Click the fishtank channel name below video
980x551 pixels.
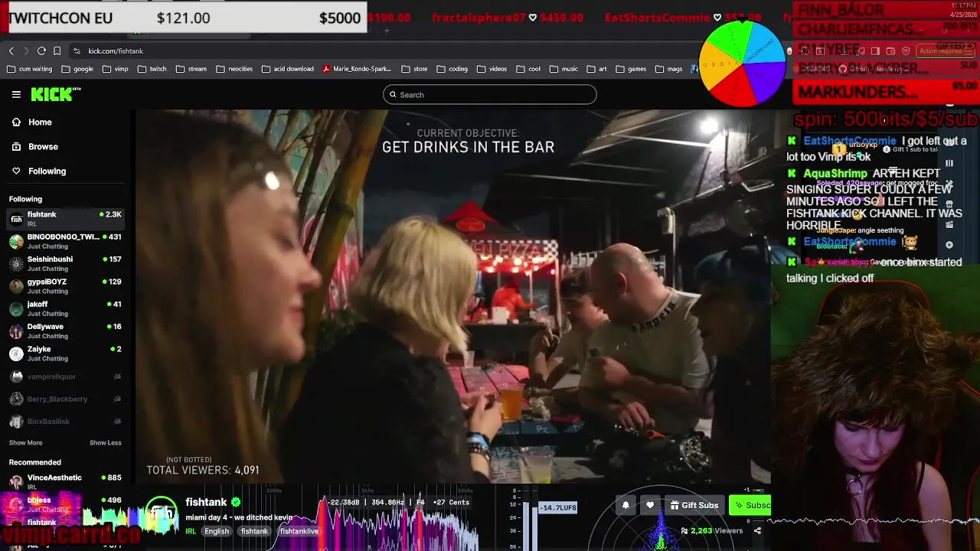click(206, 502)
